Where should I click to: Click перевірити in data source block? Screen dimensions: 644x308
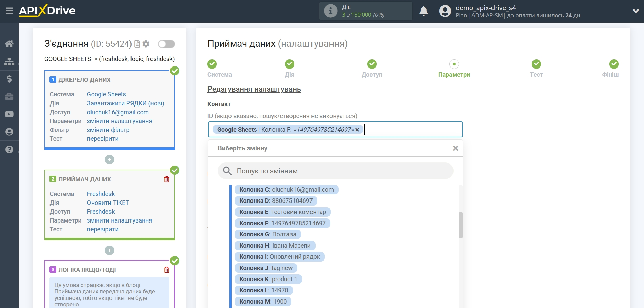(x=103, y=139)
